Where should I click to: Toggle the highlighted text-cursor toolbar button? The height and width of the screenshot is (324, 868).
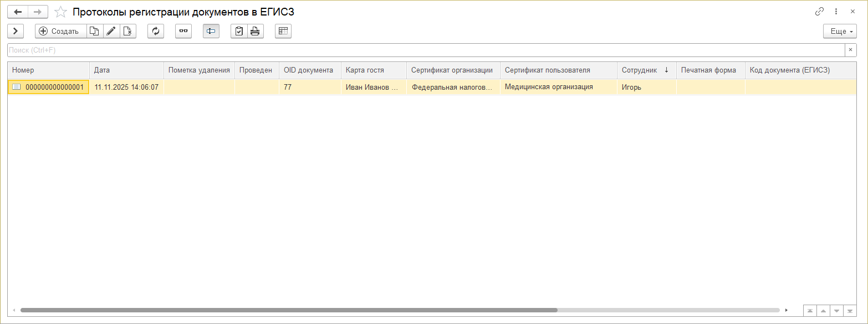pos(211,31)
